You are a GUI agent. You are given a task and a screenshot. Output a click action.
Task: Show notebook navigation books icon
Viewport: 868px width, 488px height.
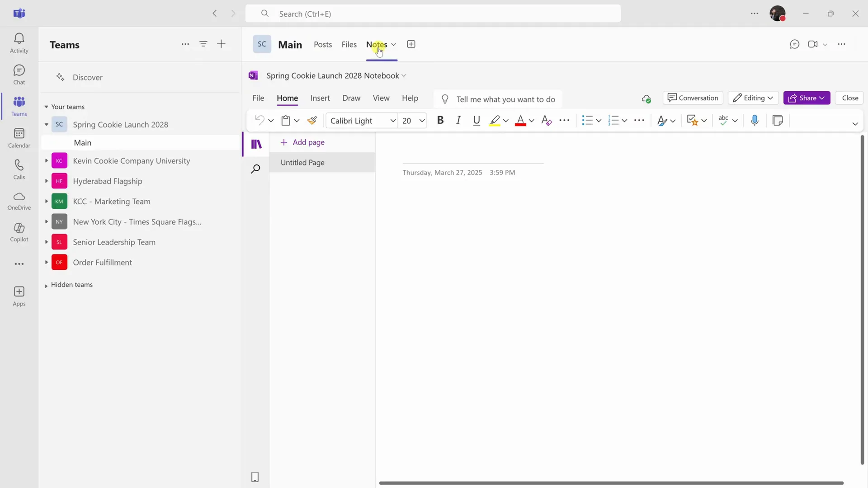256,144
